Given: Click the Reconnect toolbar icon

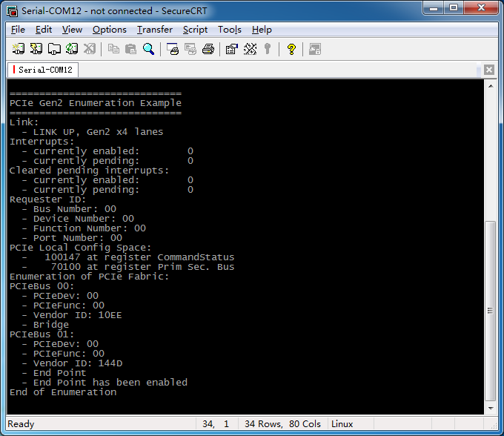Looking at the screenshot, I should pyautogui.click(x=72, y=49).
